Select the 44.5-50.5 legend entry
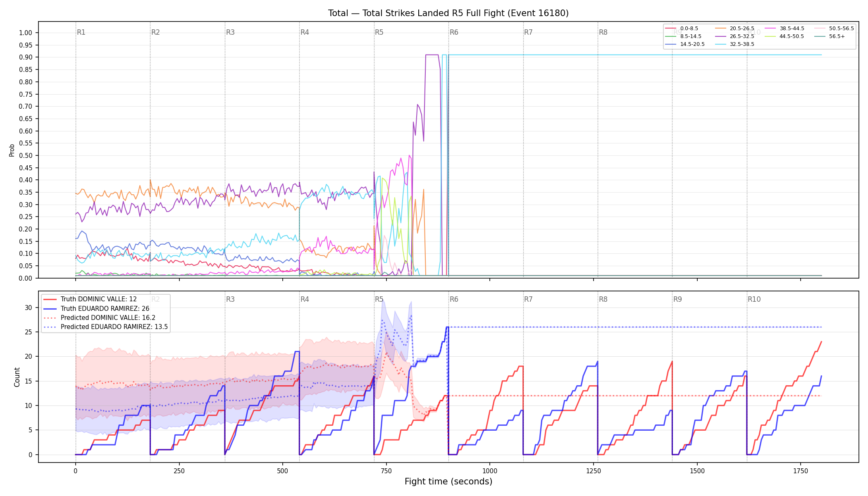This screenshot has height=496, width=868. (785, 36)
